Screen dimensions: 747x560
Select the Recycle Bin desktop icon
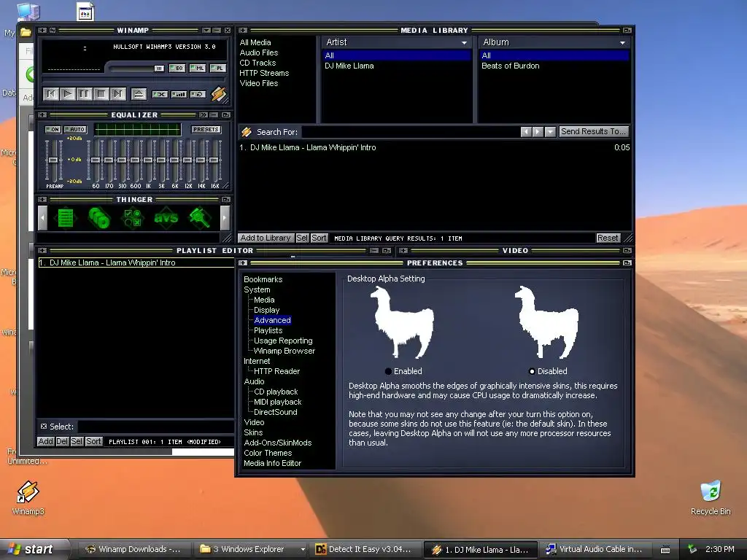[x=711, y=497]
